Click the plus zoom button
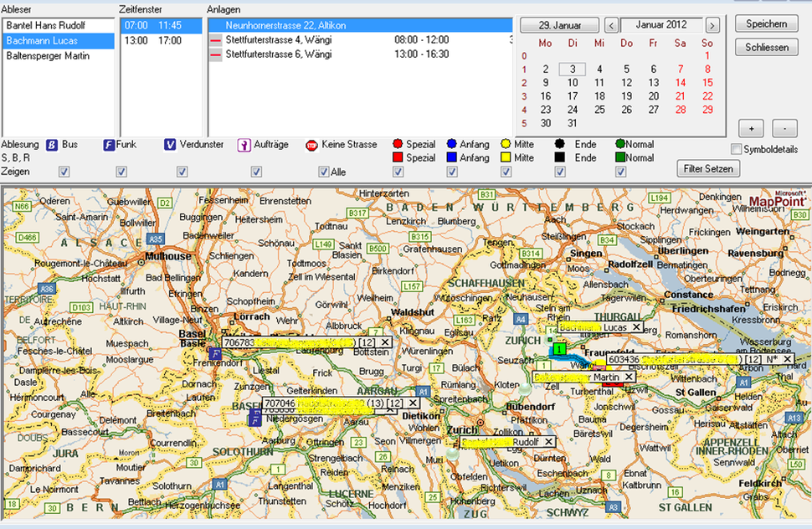The width and height of the screenshot is (812, 529). (x=751, y=128)
